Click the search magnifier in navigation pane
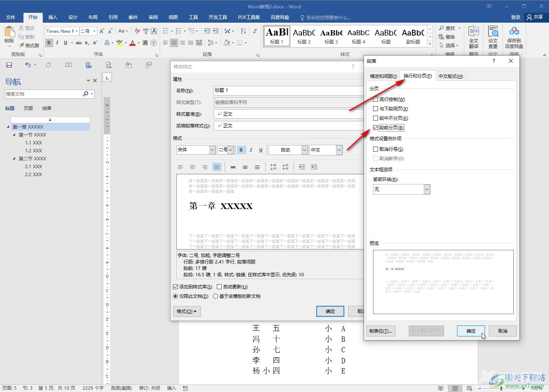The width and height of the screenshot is (549, 392). 86,94
